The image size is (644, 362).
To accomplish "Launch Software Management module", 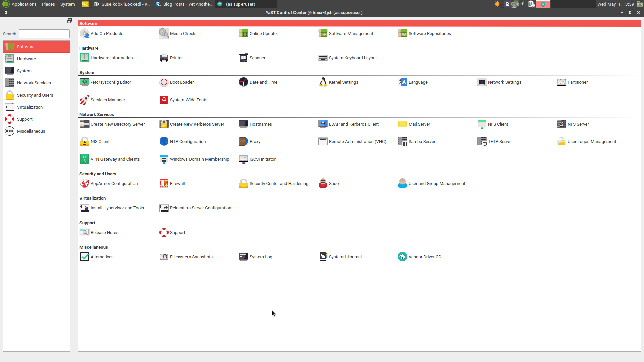I will click(x=323, y=33).
